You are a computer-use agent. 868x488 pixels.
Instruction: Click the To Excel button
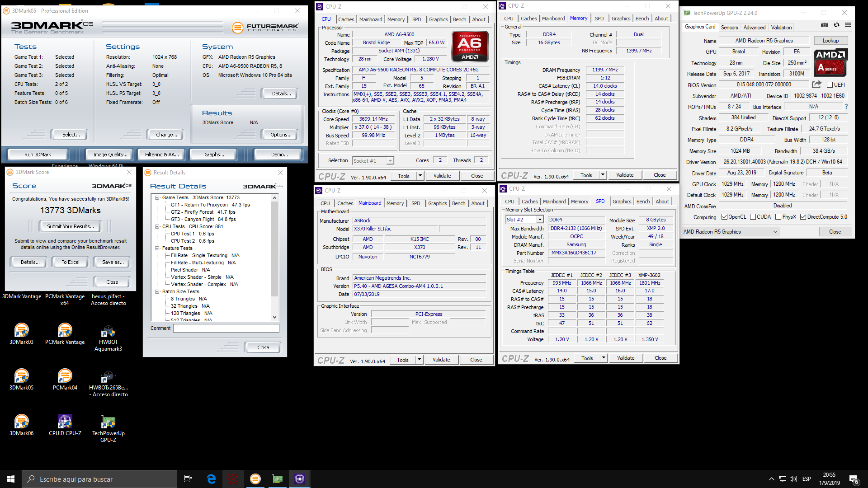(x=71, y=262)
